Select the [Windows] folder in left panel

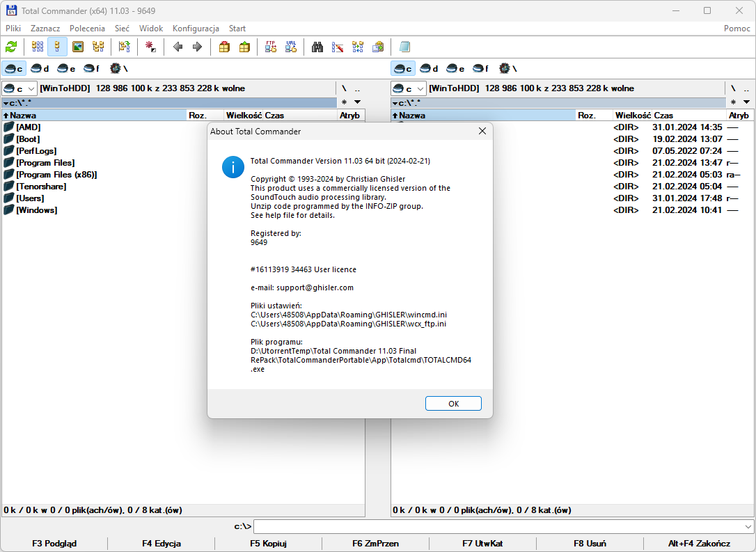click(x=37, y=210)
